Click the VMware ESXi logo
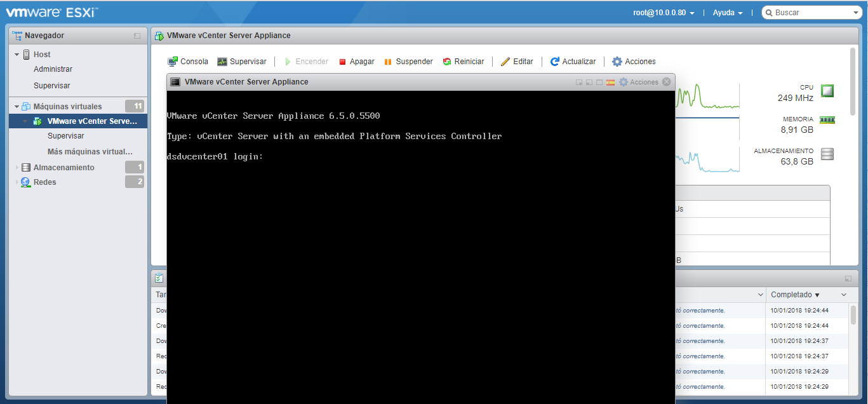The image size is (868, 404). 52,12
